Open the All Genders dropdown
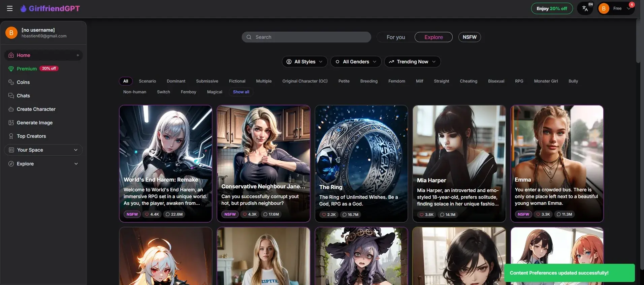The image size is (644, 285). click(x=356, y=62)
